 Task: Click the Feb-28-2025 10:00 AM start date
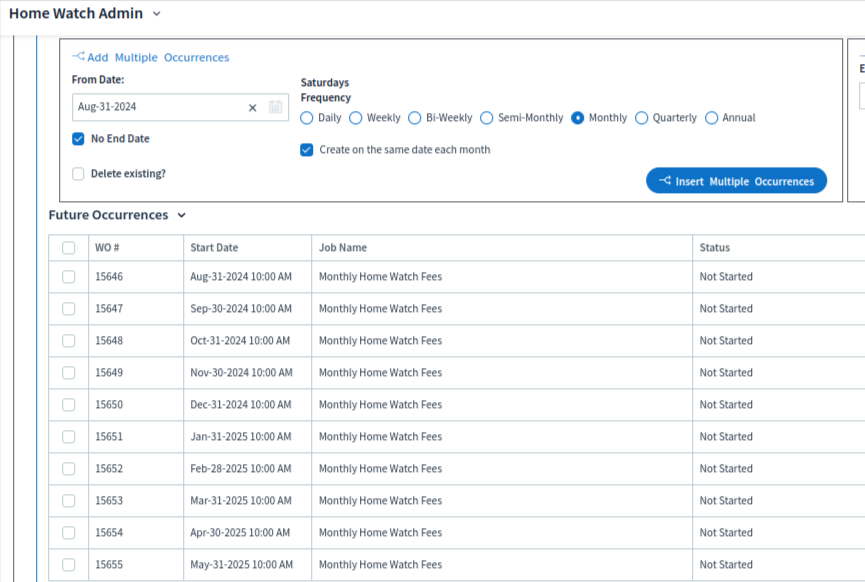(x=241, y=468)
